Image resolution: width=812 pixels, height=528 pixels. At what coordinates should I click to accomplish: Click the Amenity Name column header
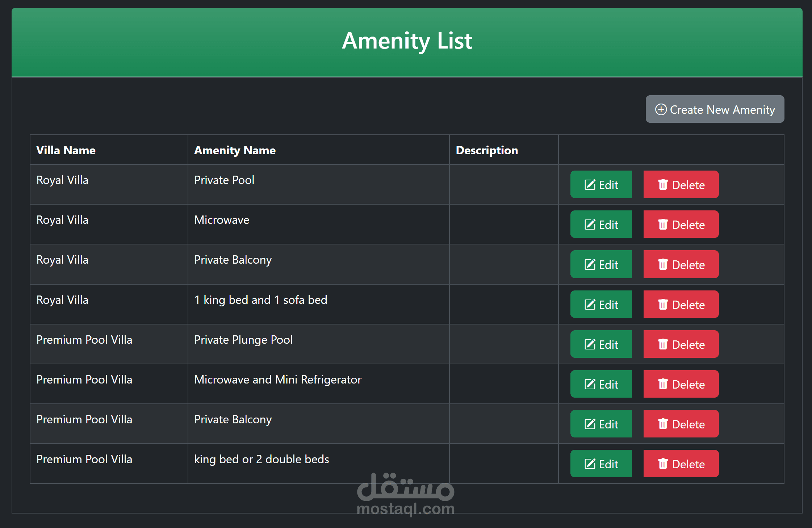click(235, 150)
